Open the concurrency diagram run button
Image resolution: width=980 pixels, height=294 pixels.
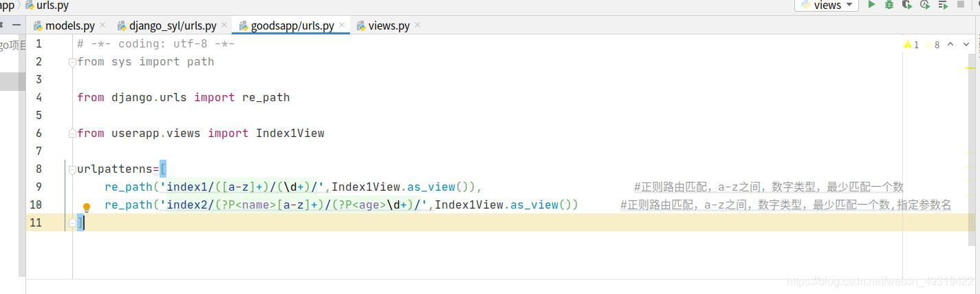943,5
